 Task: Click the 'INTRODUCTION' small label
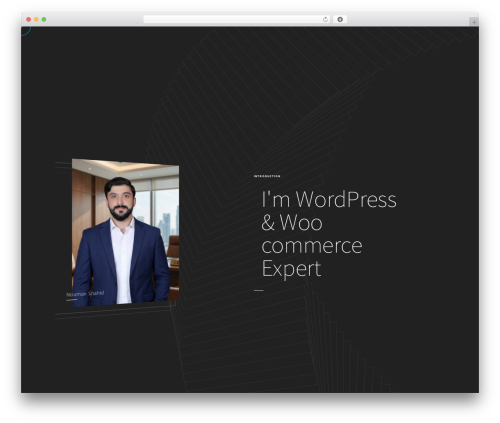pyautogui.click(x=267, y=176)
